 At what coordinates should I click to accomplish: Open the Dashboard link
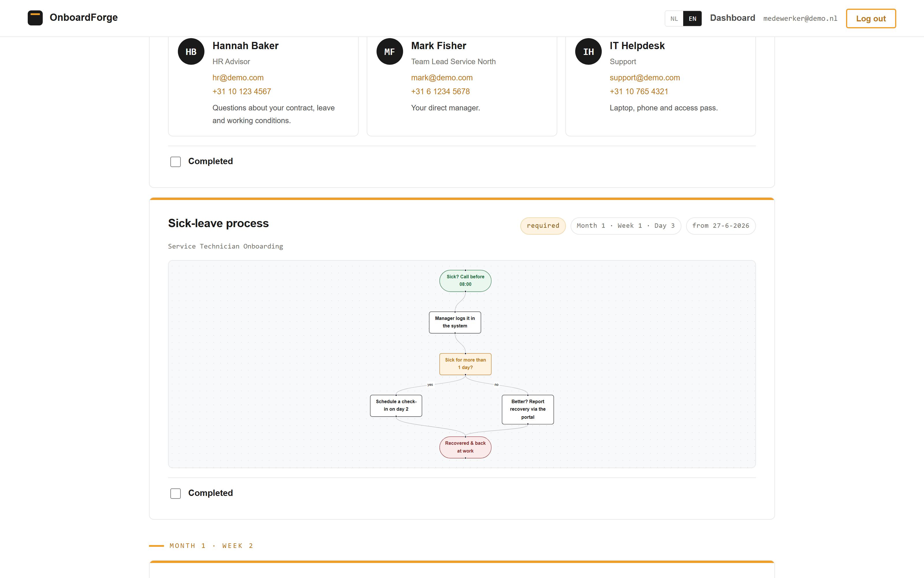click(732, 18)
